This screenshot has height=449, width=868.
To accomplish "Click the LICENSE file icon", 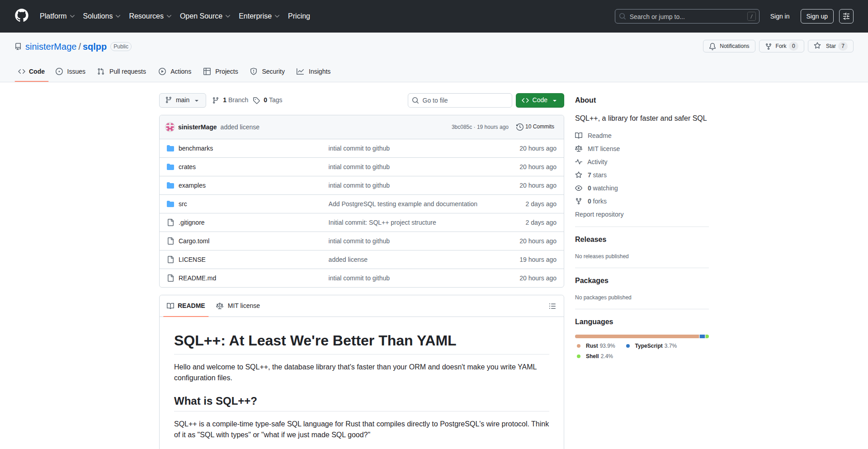I will [x=170, y=260].
